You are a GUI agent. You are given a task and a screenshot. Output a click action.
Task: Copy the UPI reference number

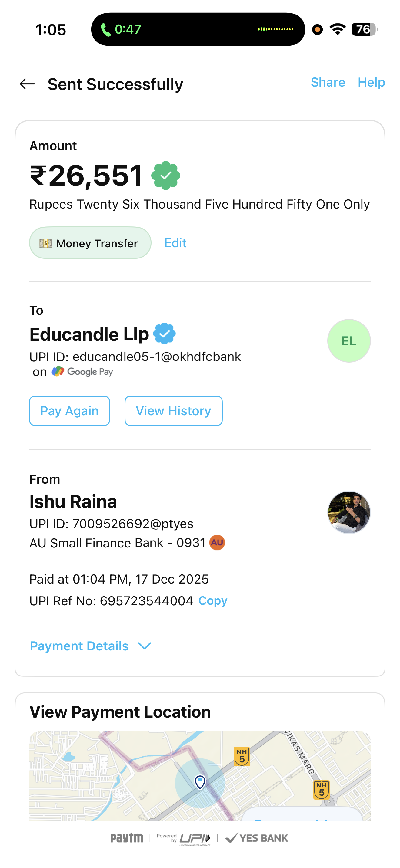pos(212,601)
